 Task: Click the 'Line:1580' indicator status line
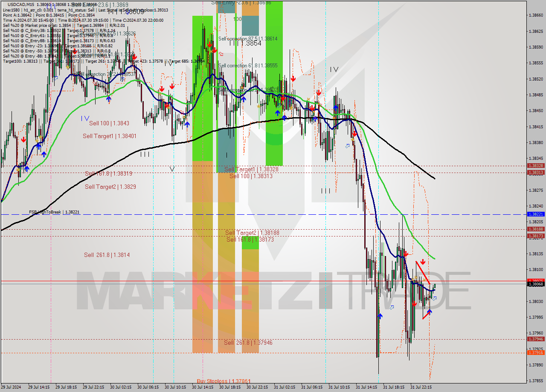(85, 10)
